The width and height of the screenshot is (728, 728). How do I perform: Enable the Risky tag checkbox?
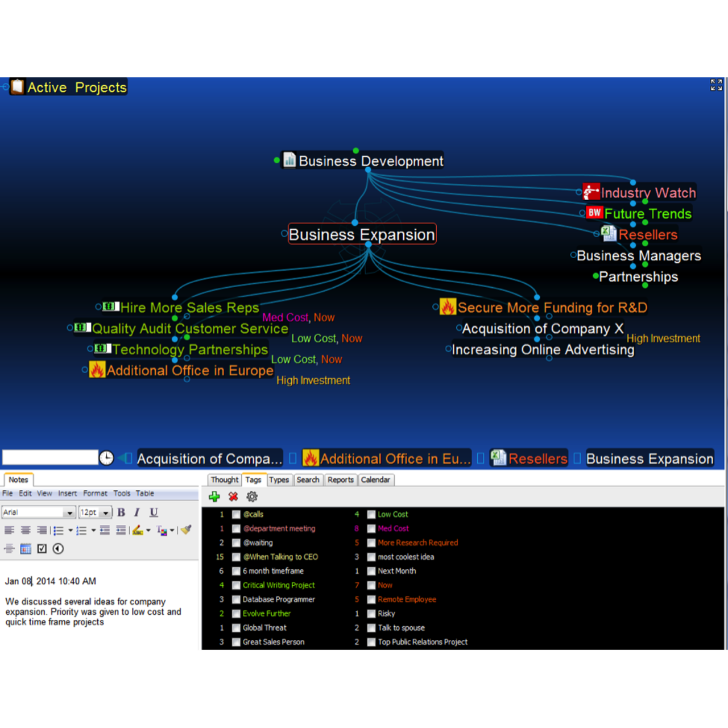point(371,614)
